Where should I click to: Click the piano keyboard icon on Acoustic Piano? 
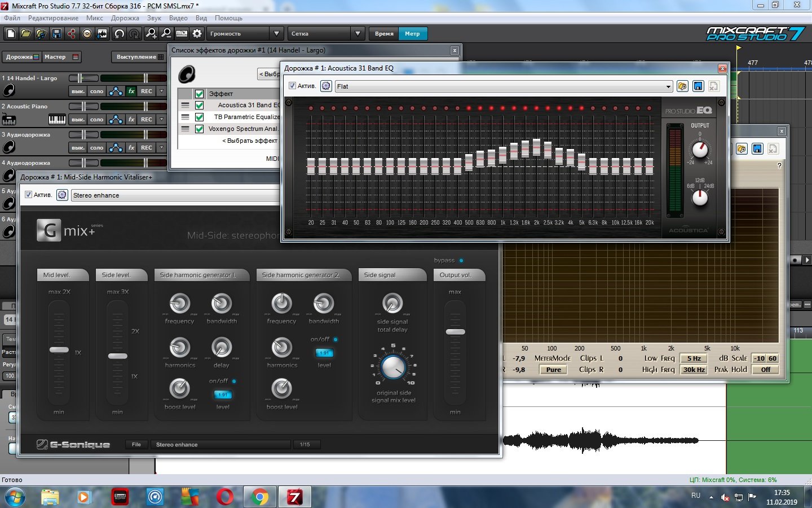point(57,119)
